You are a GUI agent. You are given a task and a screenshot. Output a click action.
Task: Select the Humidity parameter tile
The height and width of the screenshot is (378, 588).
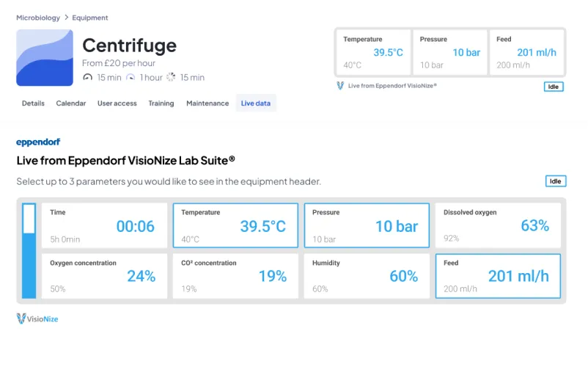coord(366,276)
